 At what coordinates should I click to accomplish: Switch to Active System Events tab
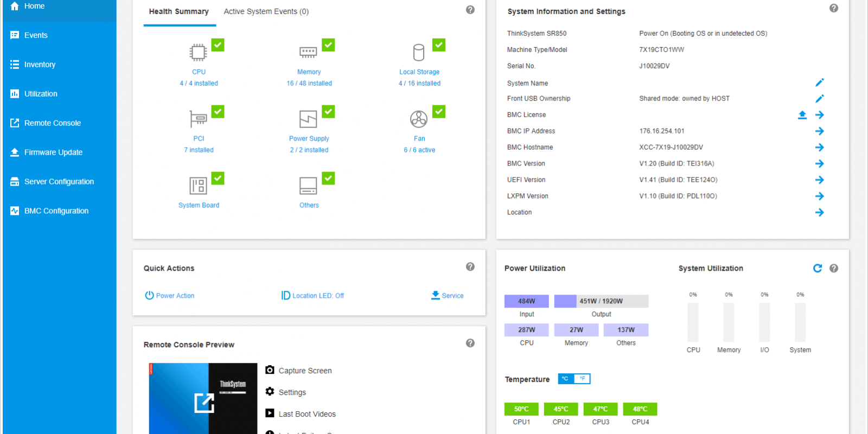266,11
